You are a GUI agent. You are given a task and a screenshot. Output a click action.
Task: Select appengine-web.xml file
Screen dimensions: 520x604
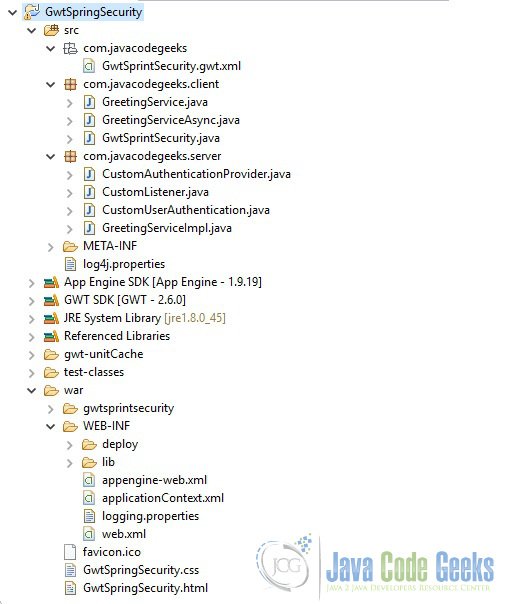(x=154, y=480)
